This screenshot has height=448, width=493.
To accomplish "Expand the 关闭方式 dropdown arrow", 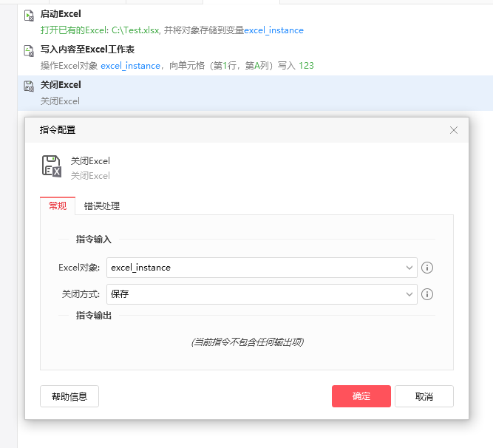I will (x=409, y=294).
